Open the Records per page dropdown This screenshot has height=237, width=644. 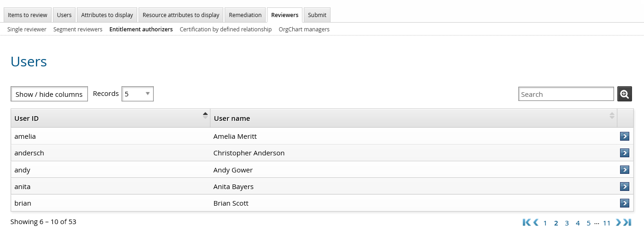point(137,94)
